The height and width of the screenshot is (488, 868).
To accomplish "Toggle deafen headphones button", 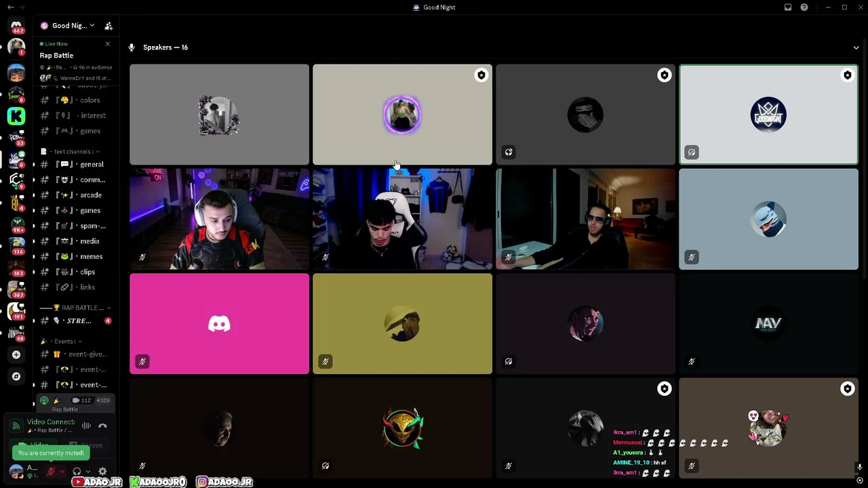I will pyautogui.click(x=77, y=471).
